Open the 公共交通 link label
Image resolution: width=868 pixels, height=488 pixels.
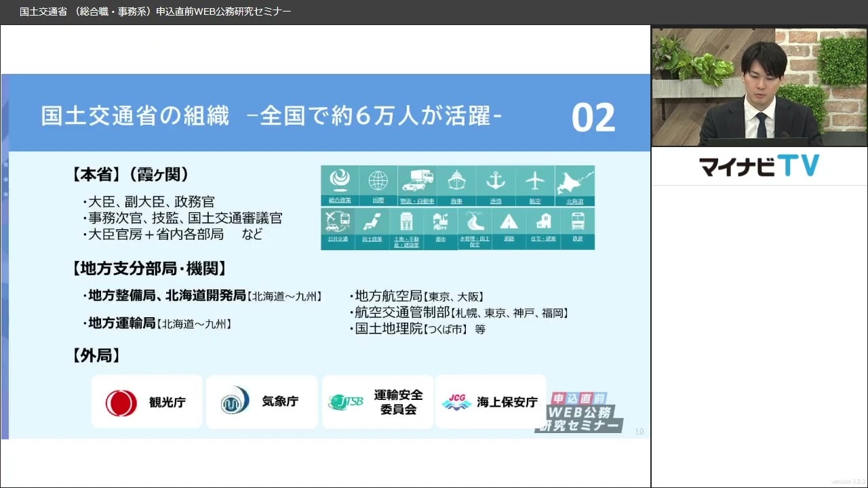click(x=338, y=239)
